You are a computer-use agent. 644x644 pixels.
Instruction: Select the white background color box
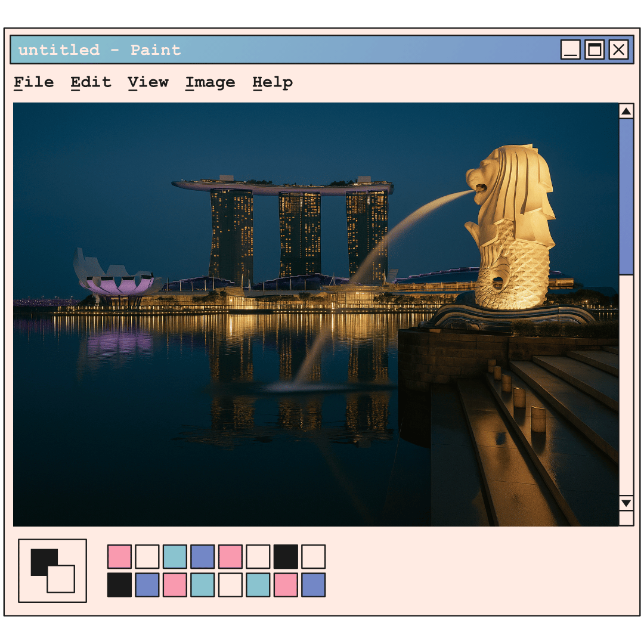pyautogui.click(x=61, y=580)
